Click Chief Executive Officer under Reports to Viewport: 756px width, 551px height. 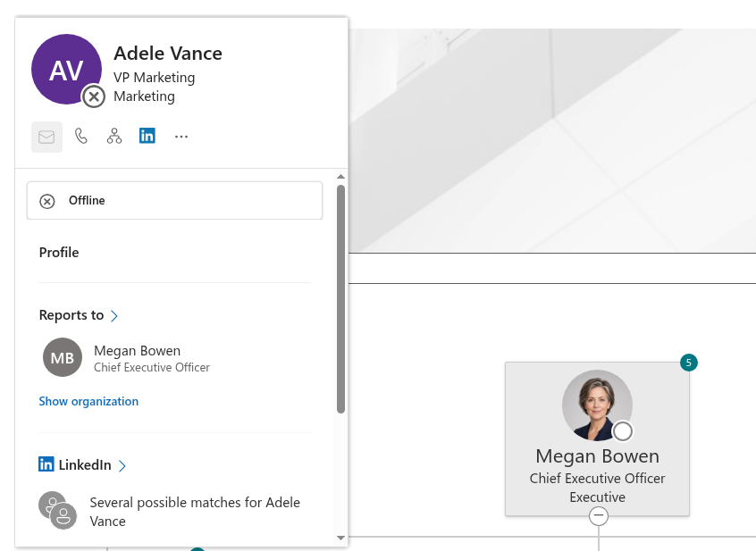(x=152, y=368)
